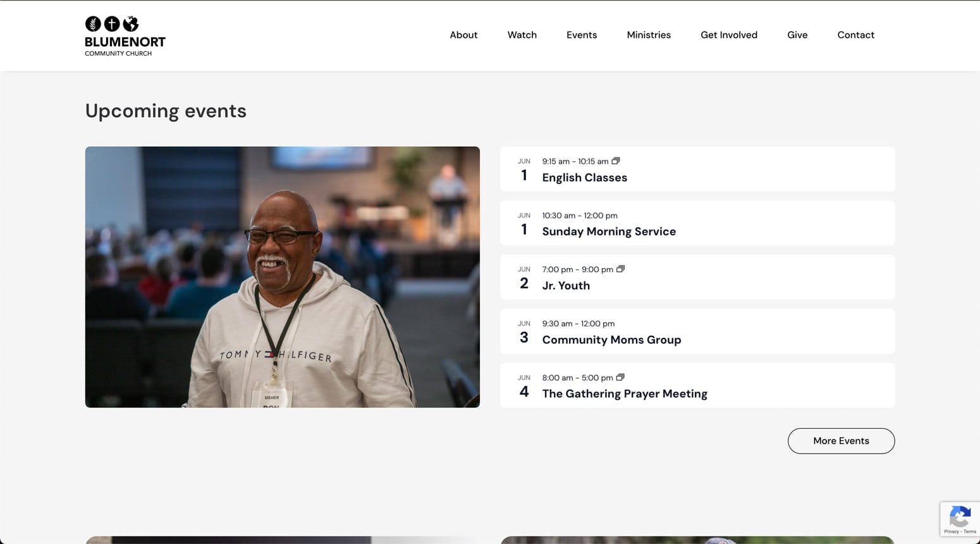The image size is (980, 544).
Task: Open the Ministries menu
Action: [649, 35]
